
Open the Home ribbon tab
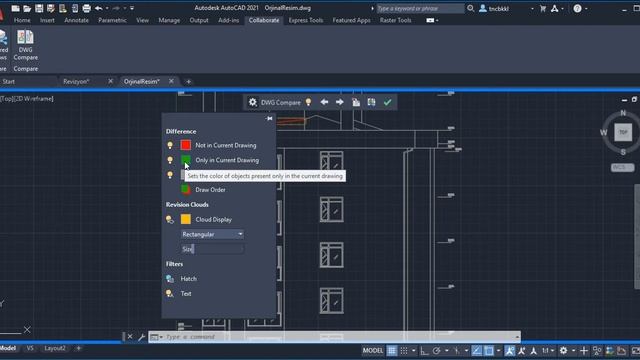tap(22, 20)
